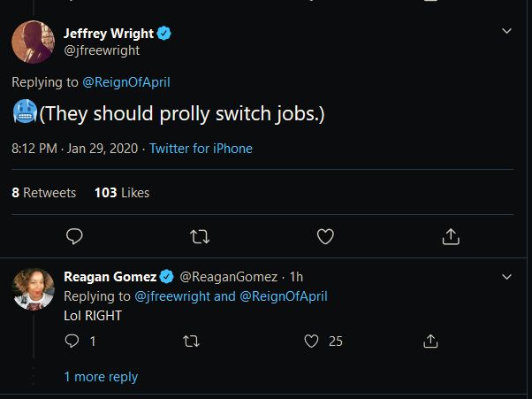Like Reagan Gomez's Lol RIGHT reply
The image size is (532, 399).
pyautogui.click(x=311, y=341)
